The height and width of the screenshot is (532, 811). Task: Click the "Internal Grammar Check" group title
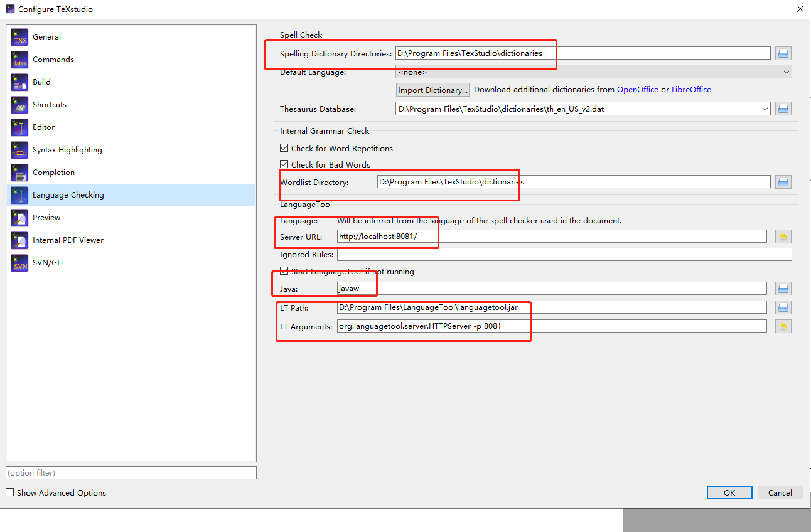coord(325,131)
